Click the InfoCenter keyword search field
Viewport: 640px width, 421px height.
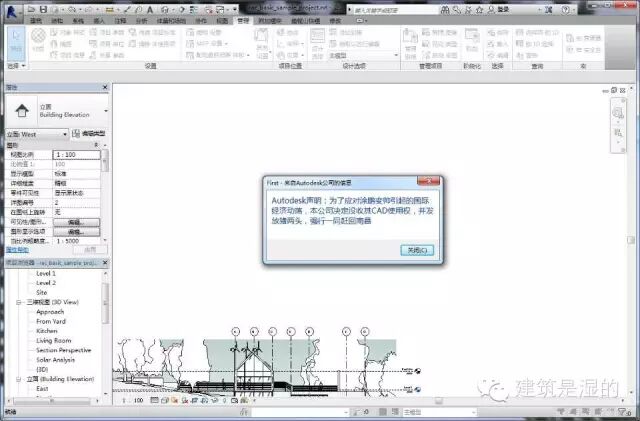(x=395, y=9)
